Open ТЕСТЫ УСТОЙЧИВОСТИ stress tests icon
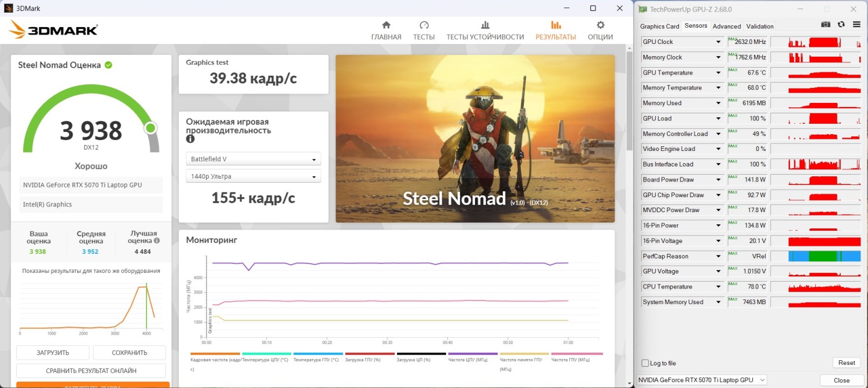Image resolution: width=868 pixels, height=388 pixels. [x=485, y=25]
